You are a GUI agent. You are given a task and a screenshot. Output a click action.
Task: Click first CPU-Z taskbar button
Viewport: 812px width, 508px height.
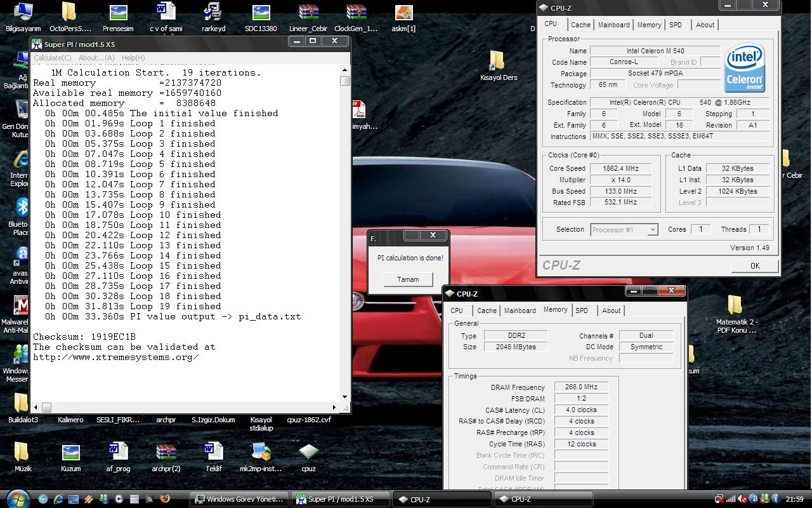[x=442, y=499]
